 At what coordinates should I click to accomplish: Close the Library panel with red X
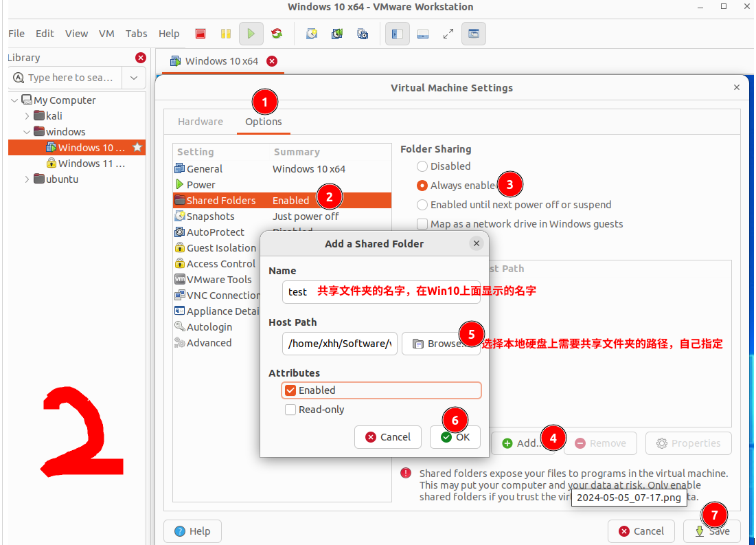tap(141, 58)
